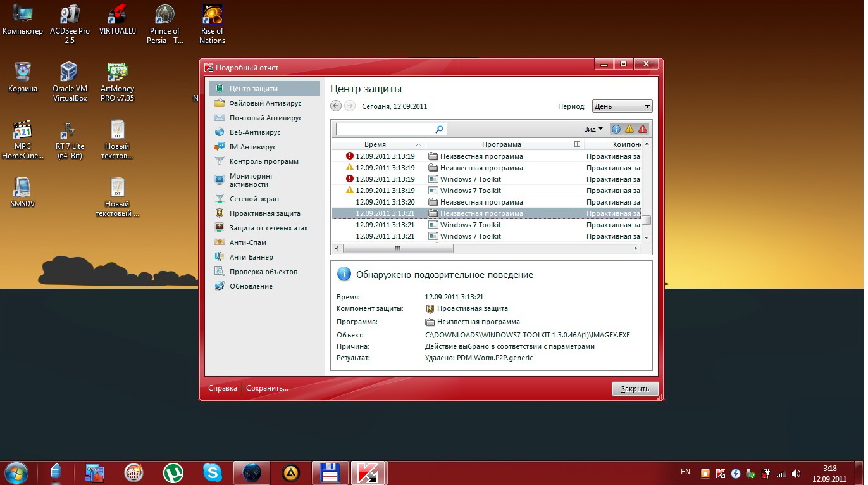Select the Сетевой экран section

click(254, 199)
